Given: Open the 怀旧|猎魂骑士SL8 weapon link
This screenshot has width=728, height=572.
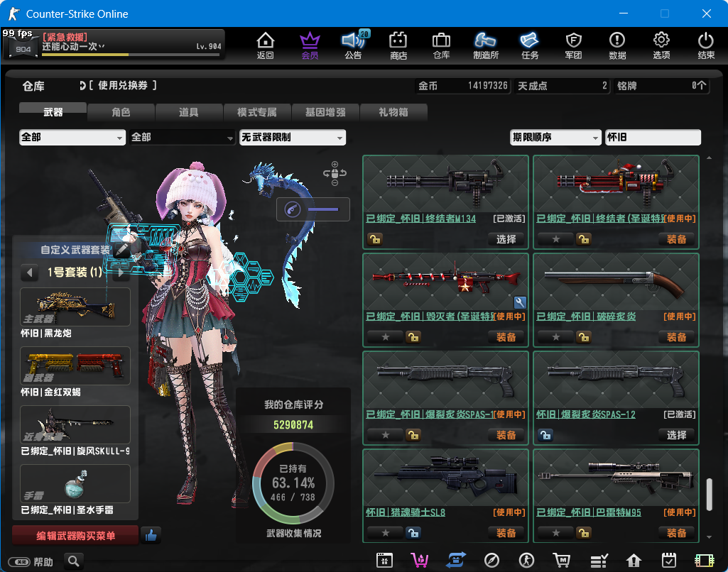Looking at the screenshot, I should point(406,512).
